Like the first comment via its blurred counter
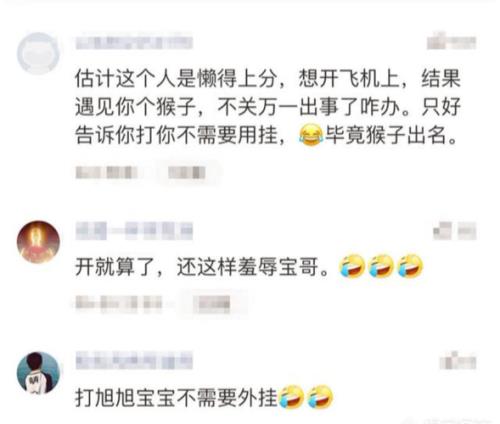Viewport: 500px width, 424px height. [452, 42]
